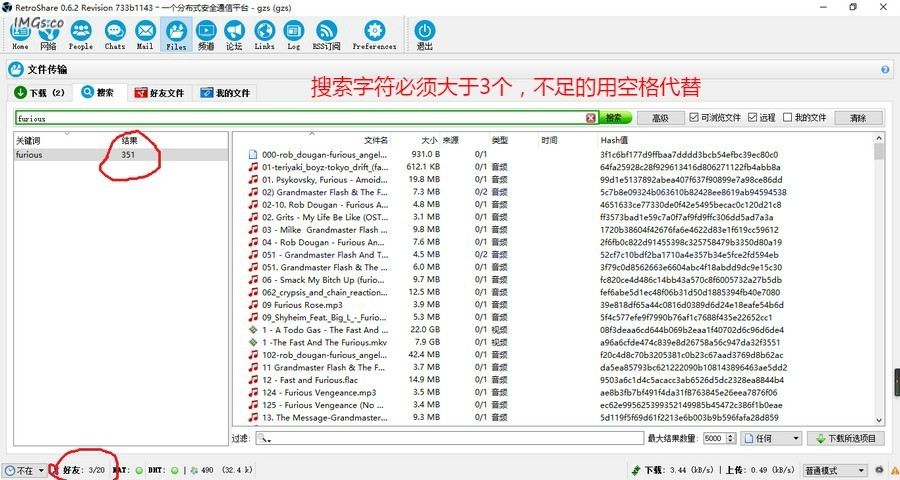Open the Mail toolbar icon
This screenshot has width=900, height=480.
point(145,34)
